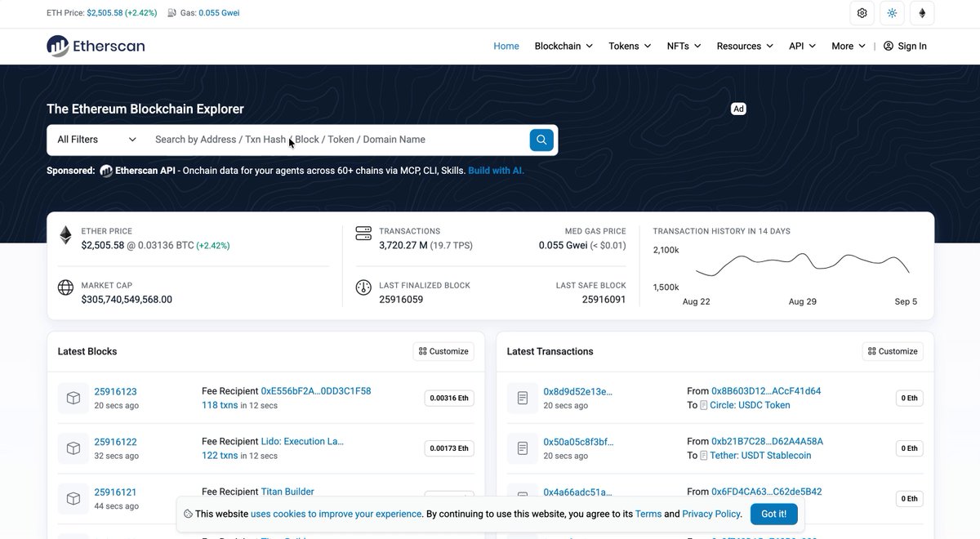Click the Market Cap globe icon
The height and width of the screenshot is (539, 980).
[65, 287]
